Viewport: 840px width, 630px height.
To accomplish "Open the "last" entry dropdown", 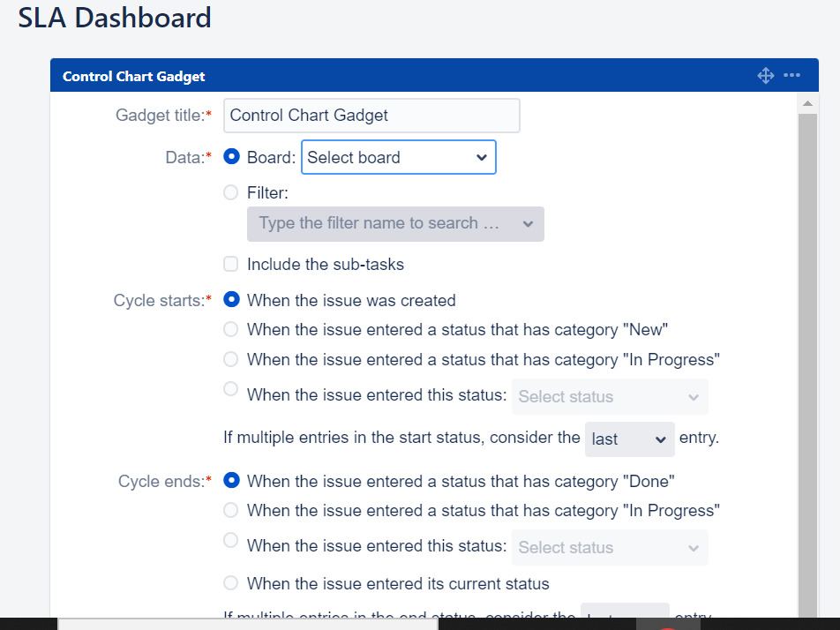I will [x=629, y=439].
